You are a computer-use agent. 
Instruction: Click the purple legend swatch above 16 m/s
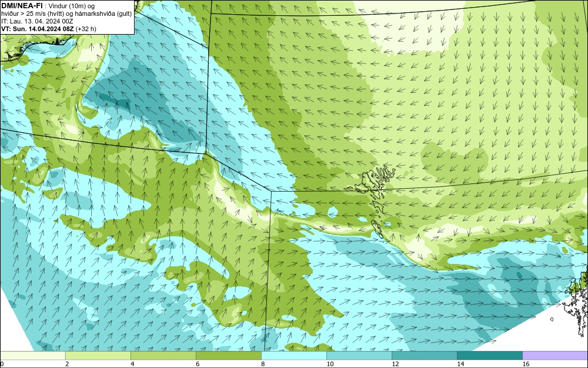555,355
